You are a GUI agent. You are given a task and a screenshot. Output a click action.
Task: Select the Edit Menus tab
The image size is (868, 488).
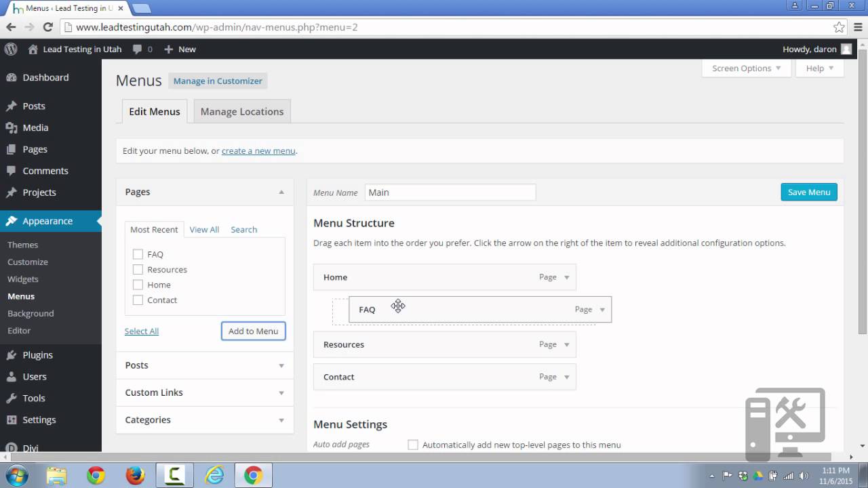click(155, 111)
